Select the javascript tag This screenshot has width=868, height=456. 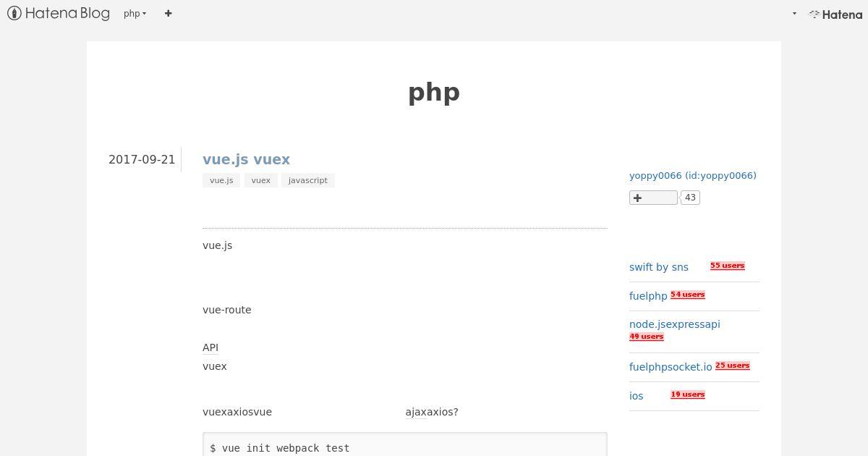(308, 180)
